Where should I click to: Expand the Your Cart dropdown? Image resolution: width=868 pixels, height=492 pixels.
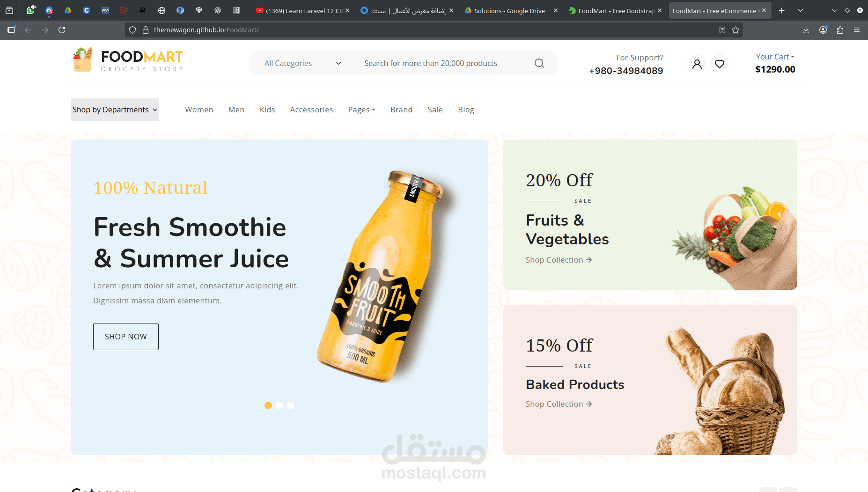[775, 57]
